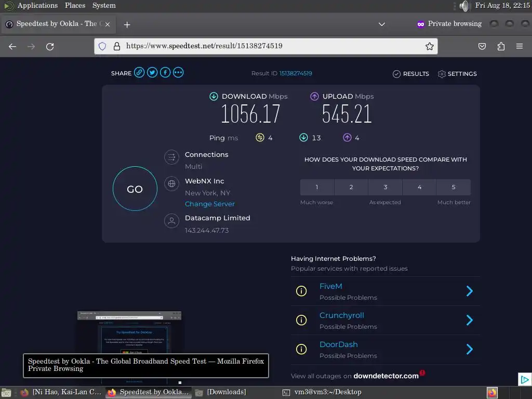Open Crunchyroll outage report
The width and height of the screenshot is (532, 399).
[x=342, y=315]
